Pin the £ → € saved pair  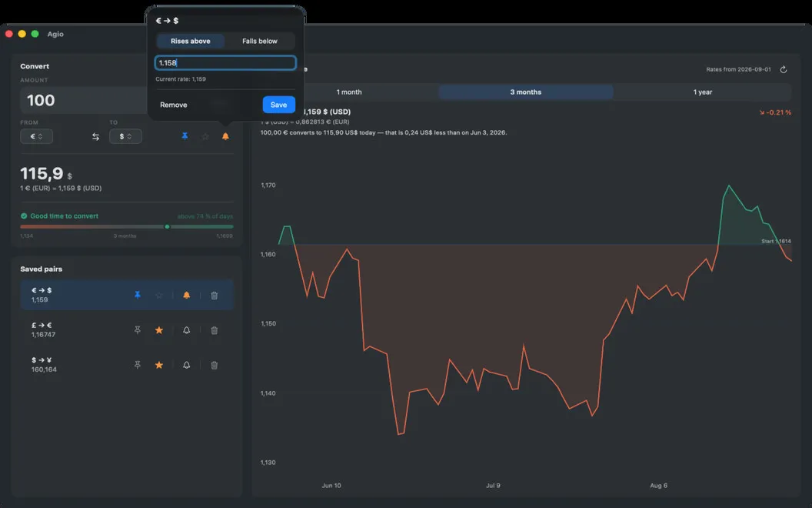click(137, 330)
